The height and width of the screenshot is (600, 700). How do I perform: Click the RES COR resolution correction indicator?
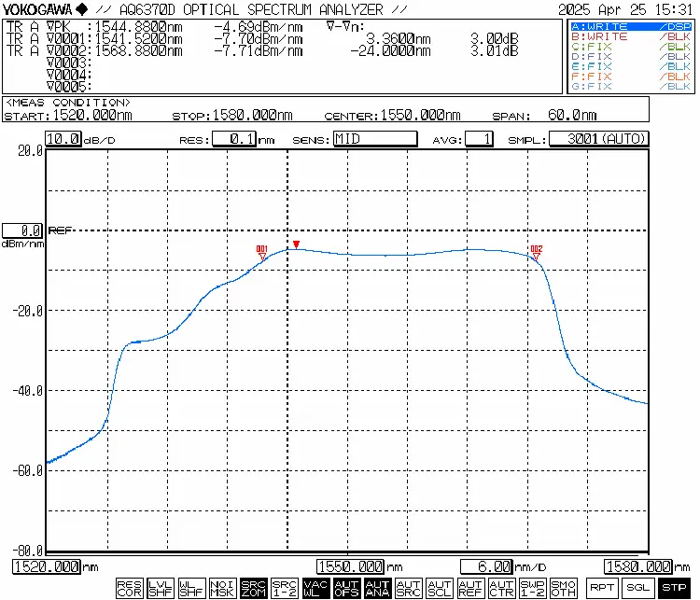(130, 588)
